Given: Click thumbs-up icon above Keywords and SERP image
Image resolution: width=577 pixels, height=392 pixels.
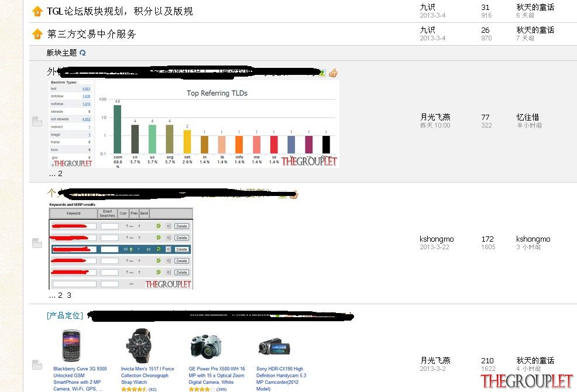Looking at the screenshot, I should 294,194.
